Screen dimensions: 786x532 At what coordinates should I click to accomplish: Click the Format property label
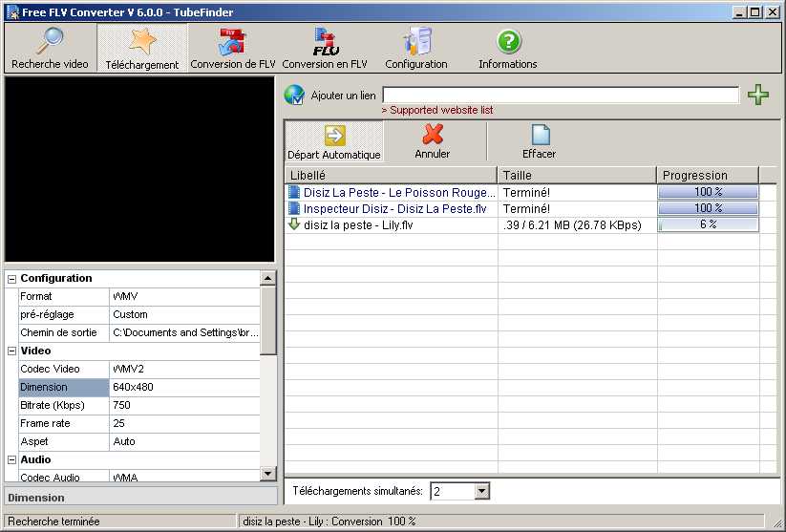[x=64, y=296]
